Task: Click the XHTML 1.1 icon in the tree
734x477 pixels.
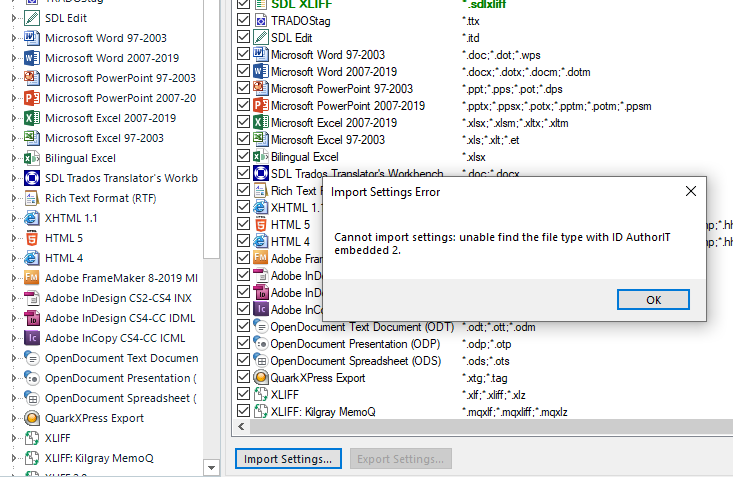Action: coord(32,218)
